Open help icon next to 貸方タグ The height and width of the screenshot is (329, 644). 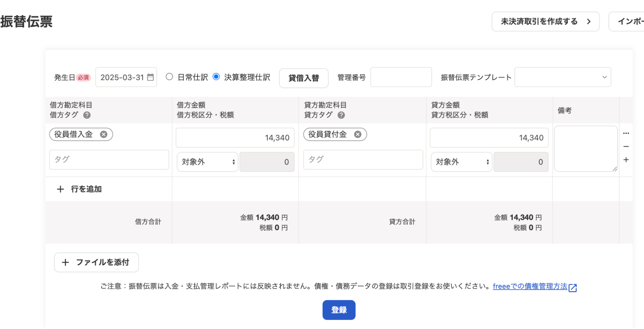click(341, 115)
